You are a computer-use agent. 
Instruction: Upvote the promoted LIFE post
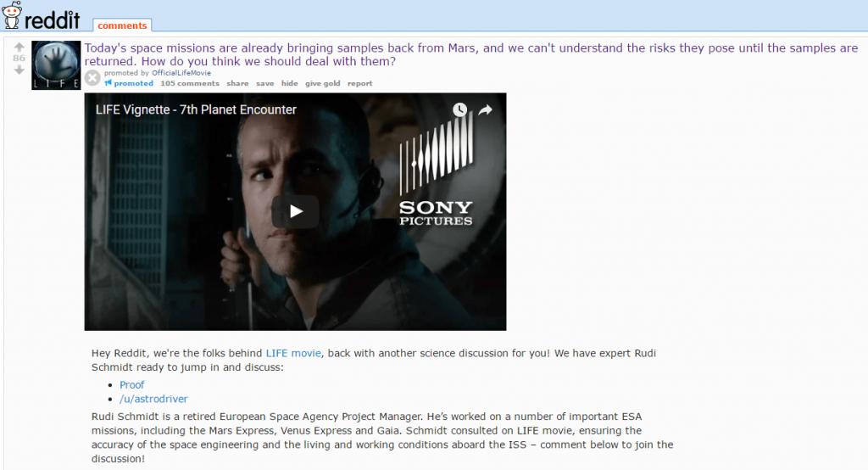[19, 48]
